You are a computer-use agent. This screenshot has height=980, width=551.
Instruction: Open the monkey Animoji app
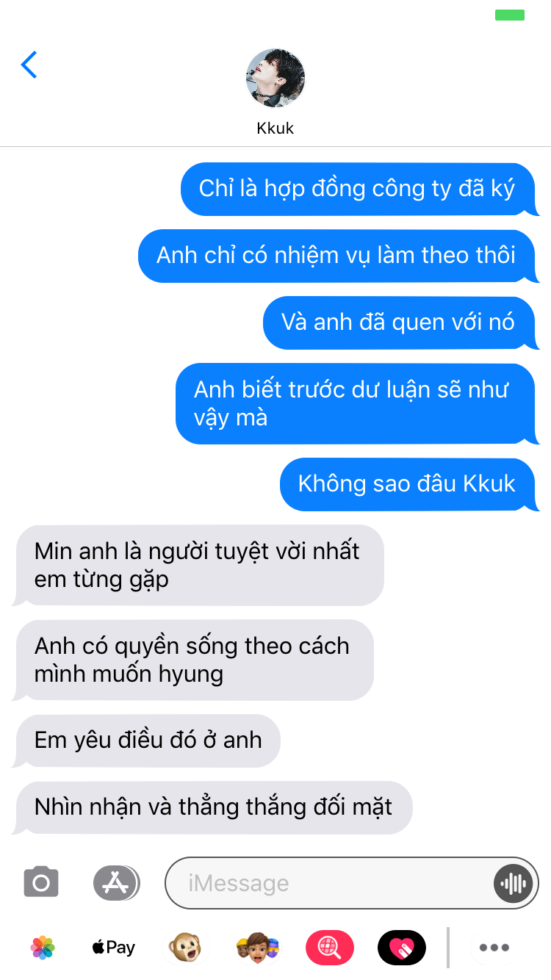point(185,948)
